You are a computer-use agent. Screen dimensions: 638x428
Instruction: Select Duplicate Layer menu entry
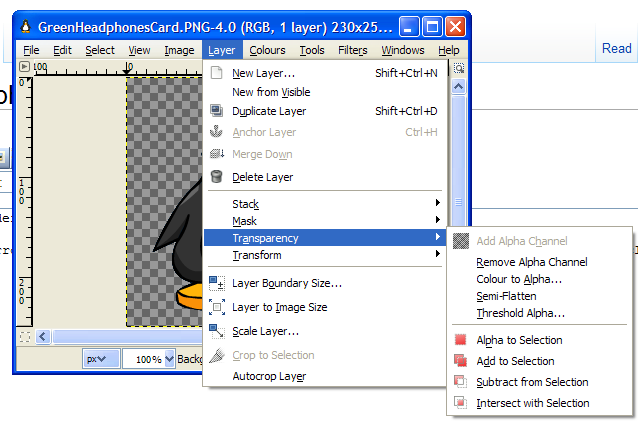[x=325, y=111]
